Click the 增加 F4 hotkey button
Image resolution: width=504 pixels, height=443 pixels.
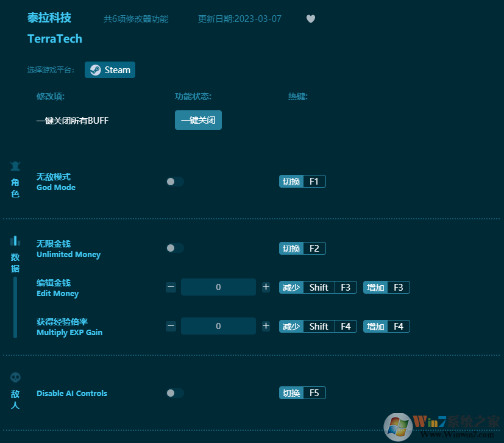(386, 326)
